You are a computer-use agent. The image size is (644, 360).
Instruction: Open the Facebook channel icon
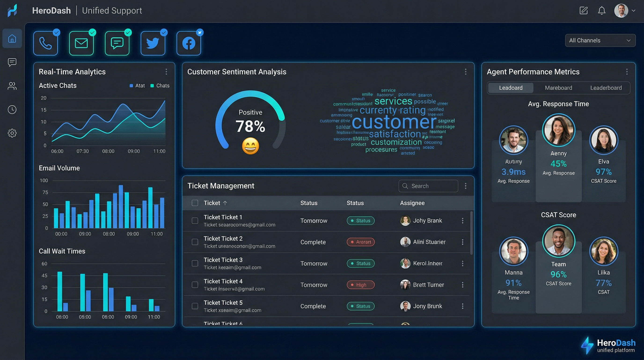pyautogui.click(x=189, y=43)
